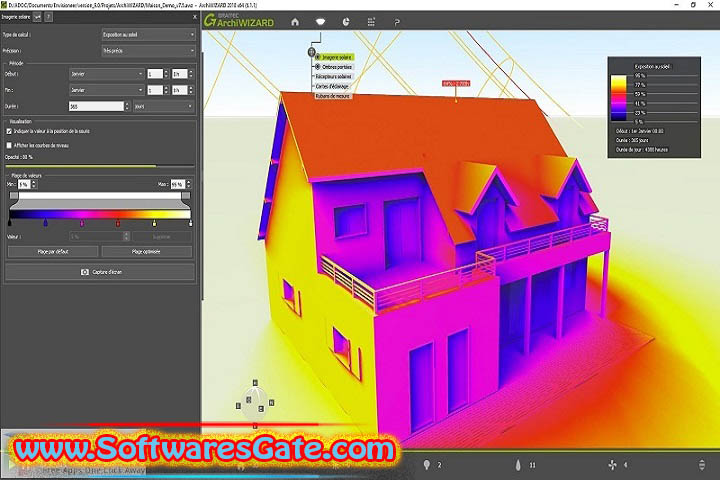This screenshot has width=720, height=480.
Task: Click the Plage optimisée button
Action: pyautogui.click(x=146, y=251)
